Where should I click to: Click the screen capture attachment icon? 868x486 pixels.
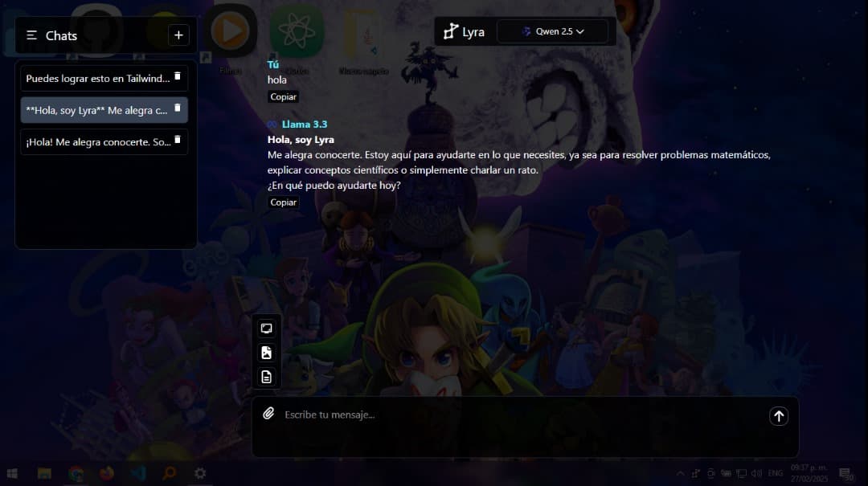coord(266,329)
